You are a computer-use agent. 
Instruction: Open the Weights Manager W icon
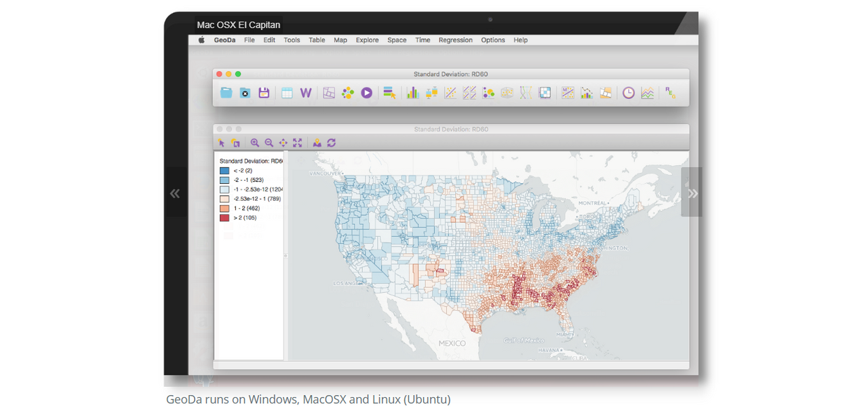pyautogui.click(x=306, y=93)
